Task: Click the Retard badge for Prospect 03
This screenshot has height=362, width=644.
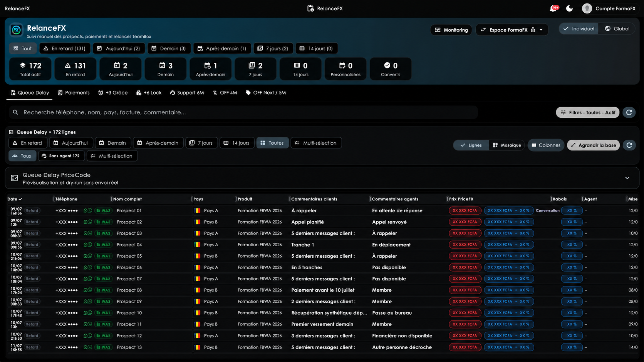Action: click(x=32, y=233)
